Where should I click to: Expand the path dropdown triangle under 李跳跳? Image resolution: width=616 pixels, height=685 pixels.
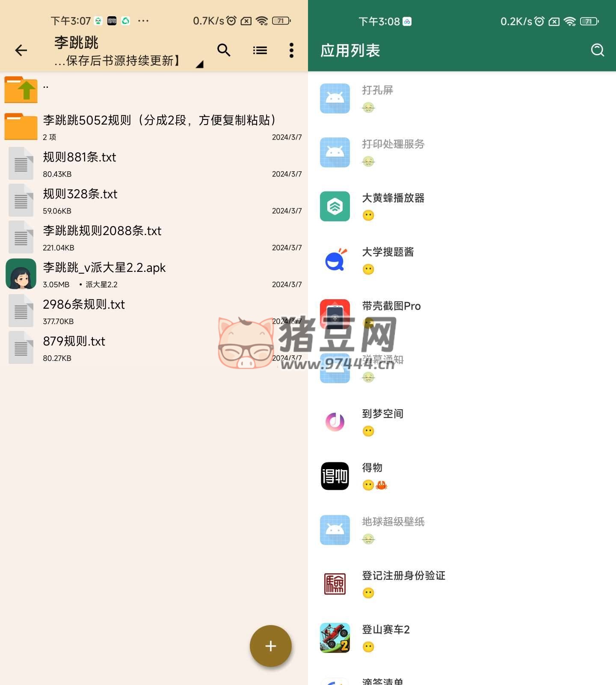[199, 64]
